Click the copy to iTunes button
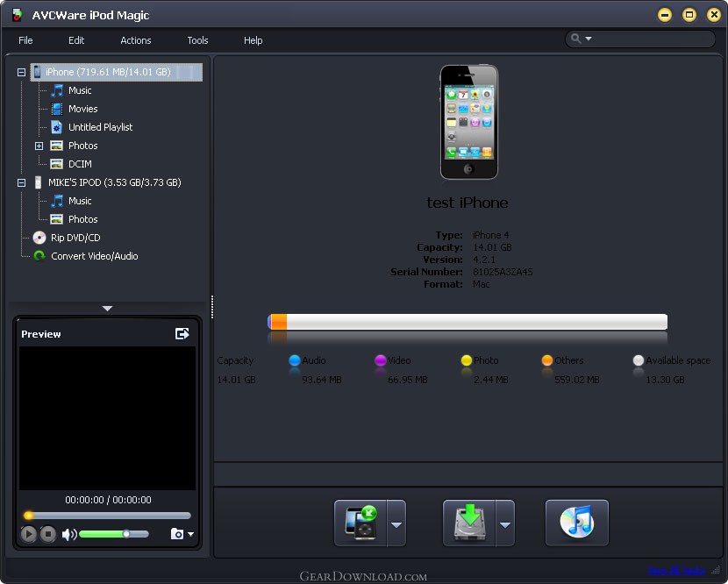The height and width of the screenshot is (584, 728). 576,523
